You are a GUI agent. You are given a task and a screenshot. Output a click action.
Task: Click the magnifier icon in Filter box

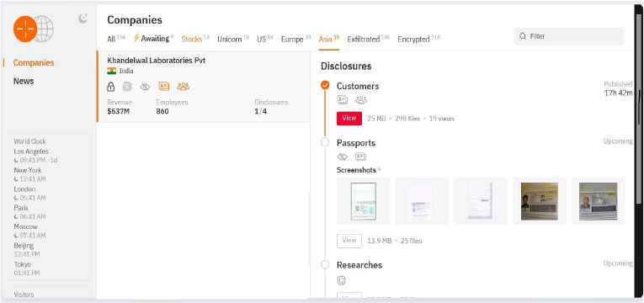click(523, 36)
